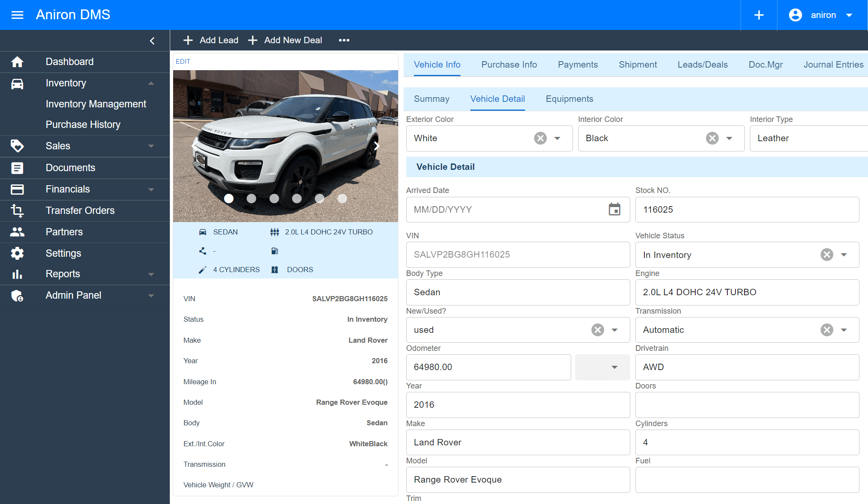Click the three-dots more options icon
This screenshot has height=504, width=868.
pyautogui.click(x=344, y=40)
